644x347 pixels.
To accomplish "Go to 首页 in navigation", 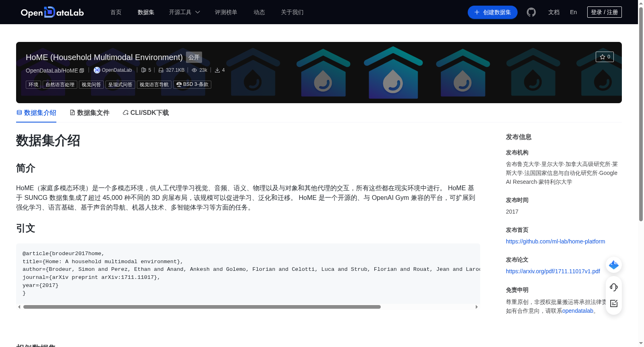I will pyautogui.click(x=116, y=12).
